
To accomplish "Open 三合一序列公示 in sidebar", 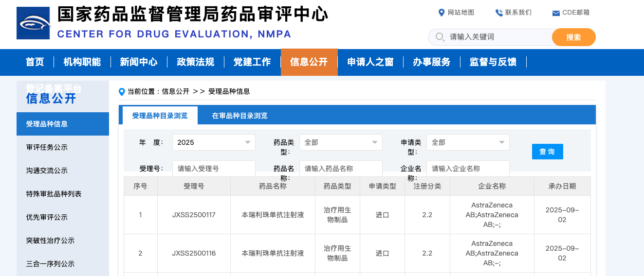I will pyautogui.click(x=63, y=264).
